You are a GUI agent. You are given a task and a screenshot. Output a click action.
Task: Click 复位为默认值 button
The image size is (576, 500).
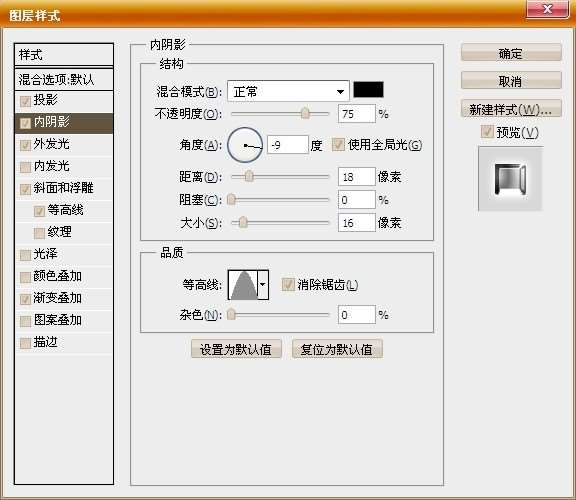[337, 349]
